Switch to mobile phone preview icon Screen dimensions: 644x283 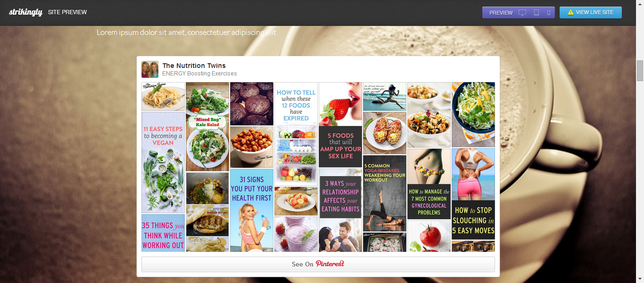tap(549, 13)
